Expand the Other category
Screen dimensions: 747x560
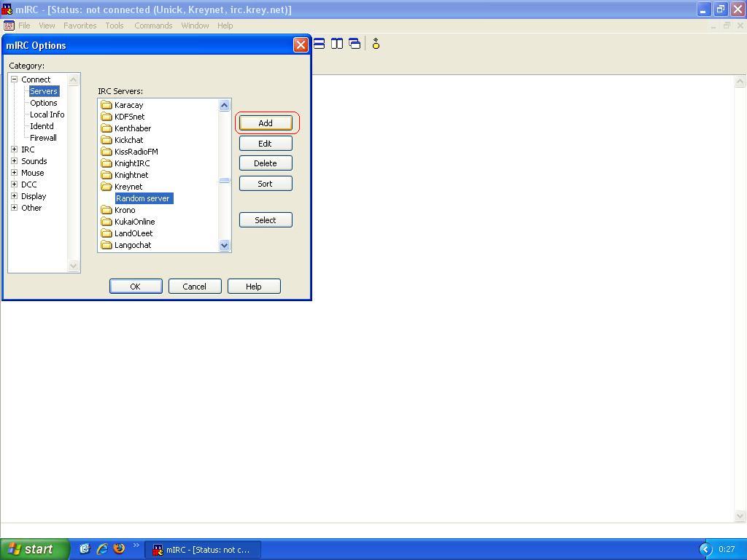click(15, 208)
